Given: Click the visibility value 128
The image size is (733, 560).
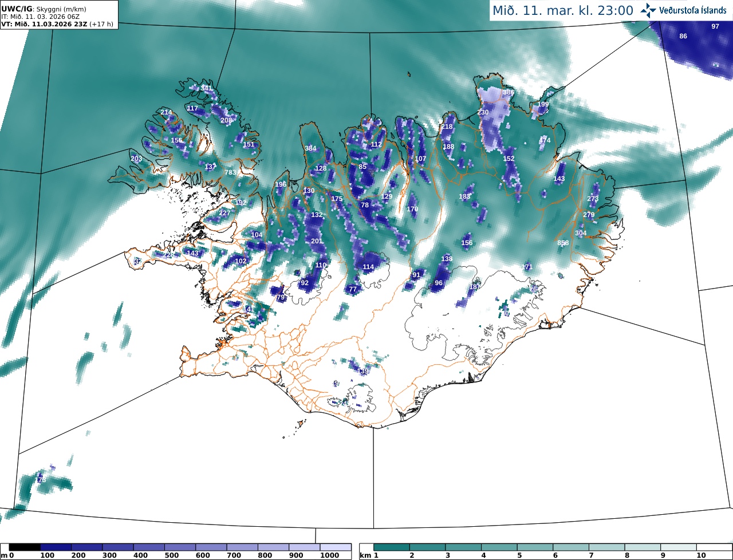Looking at the screenshot, I should click(321, 168).
